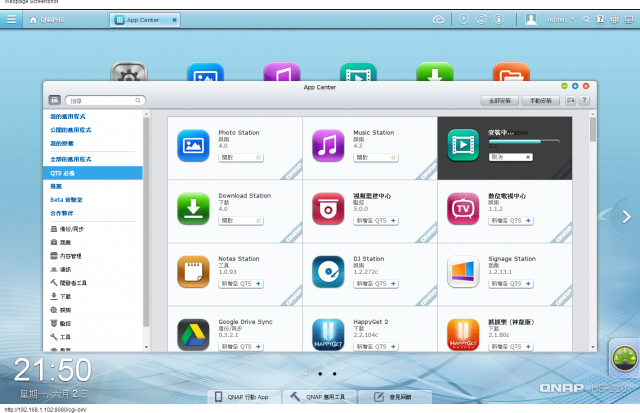Click the DJ Station app icon
640x413 pixels.
coord(328,272)
